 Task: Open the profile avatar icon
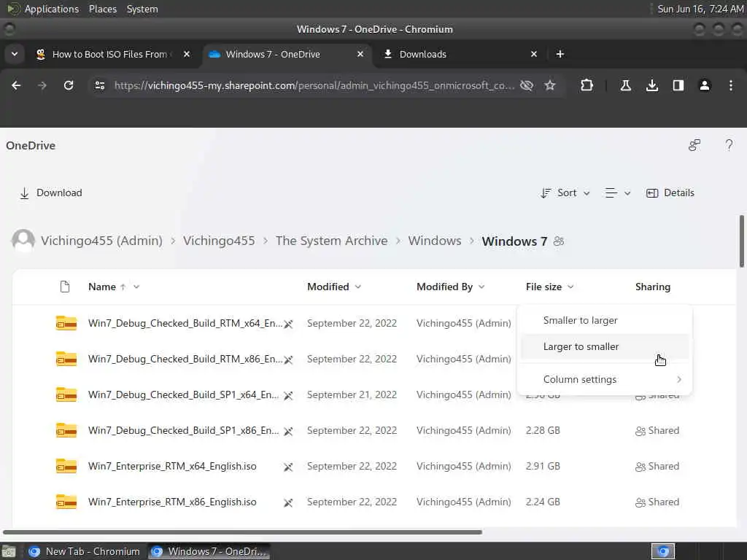click(705, 85)
